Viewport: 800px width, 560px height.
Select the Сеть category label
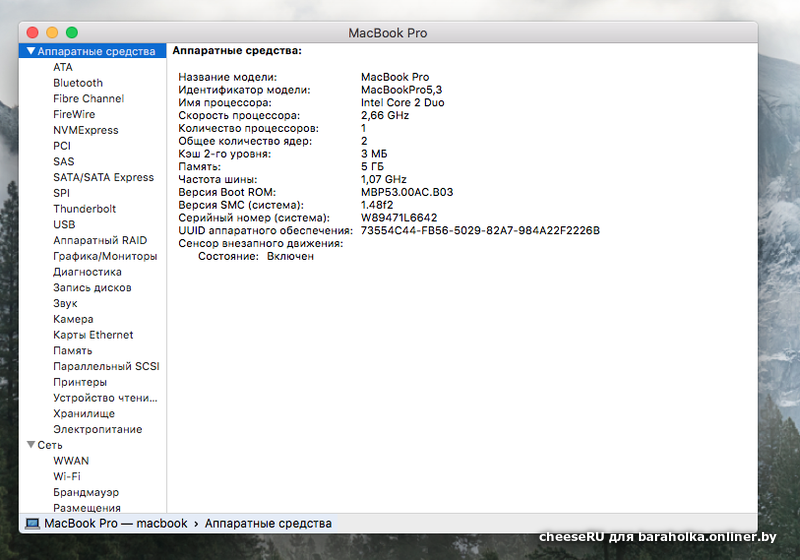coord(50,445)
